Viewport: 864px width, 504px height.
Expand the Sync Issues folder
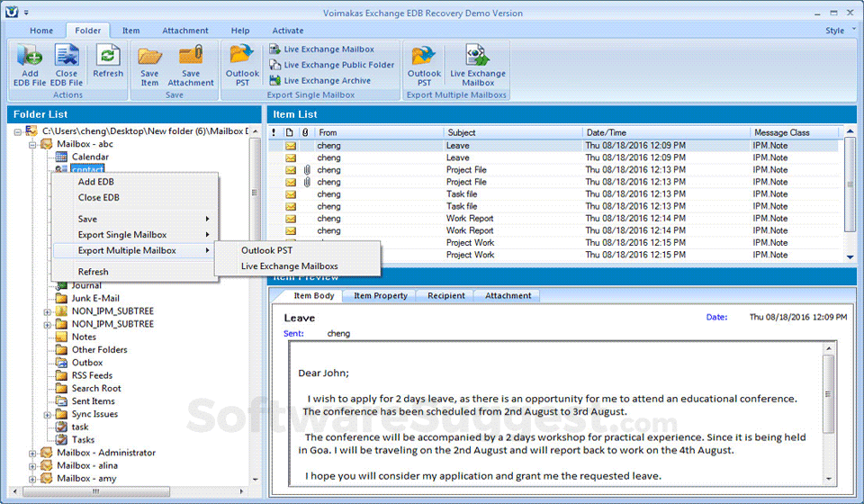coord(48,415)
